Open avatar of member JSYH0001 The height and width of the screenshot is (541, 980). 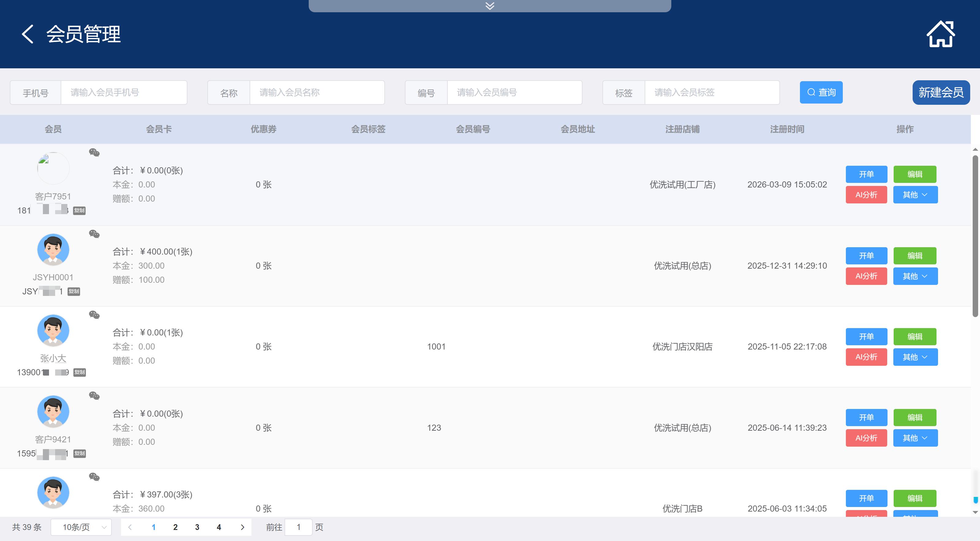coord(53,250)
